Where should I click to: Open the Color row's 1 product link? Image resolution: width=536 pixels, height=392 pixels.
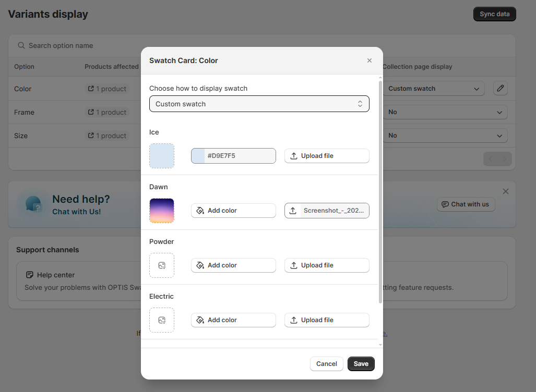click(107, 89)
